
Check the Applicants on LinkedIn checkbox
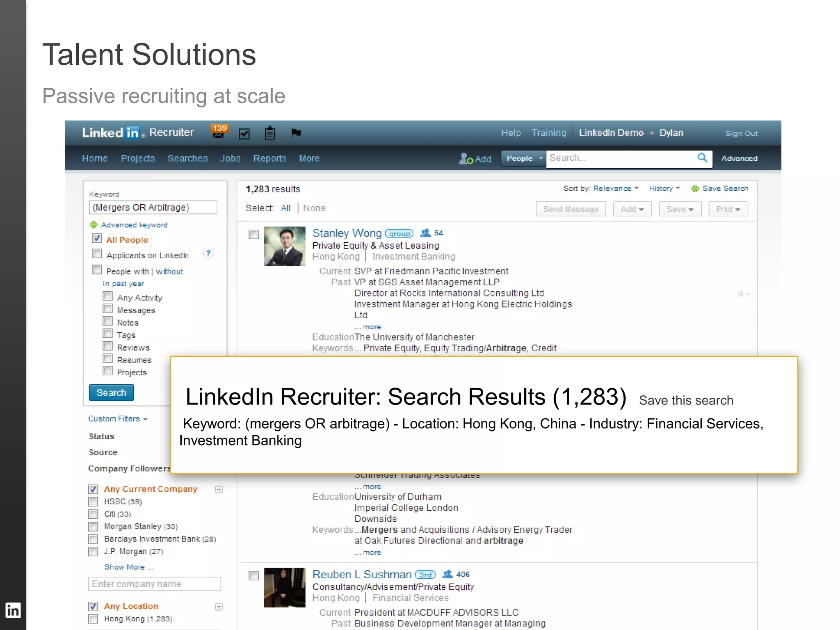97,254
